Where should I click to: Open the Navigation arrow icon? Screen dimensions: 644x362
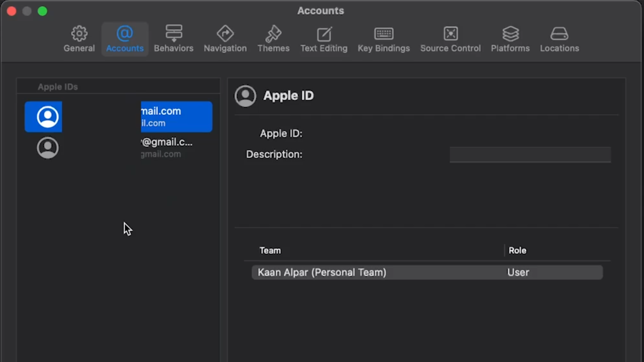point(225,33)
